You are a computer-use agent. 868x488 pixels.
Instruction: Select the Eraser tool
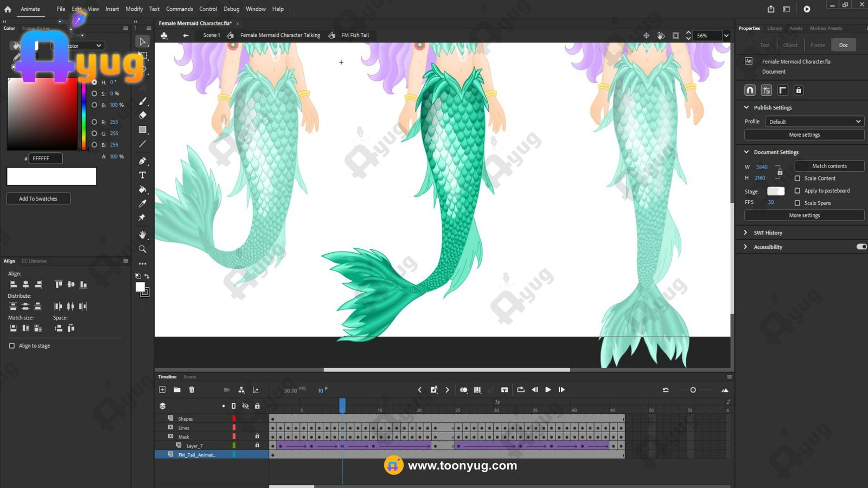143,115
